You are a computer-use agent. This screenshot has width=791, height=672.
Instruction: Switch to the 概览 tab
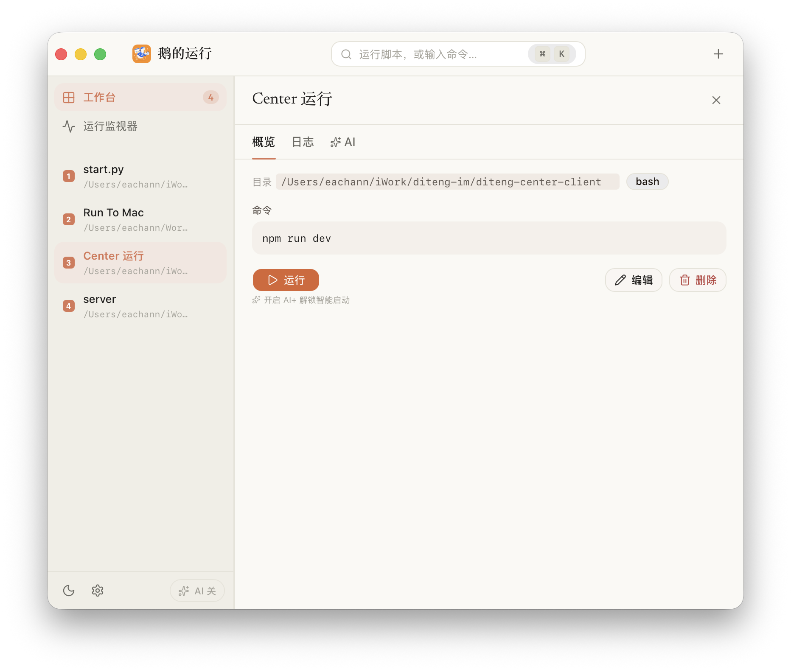[264, 142]
